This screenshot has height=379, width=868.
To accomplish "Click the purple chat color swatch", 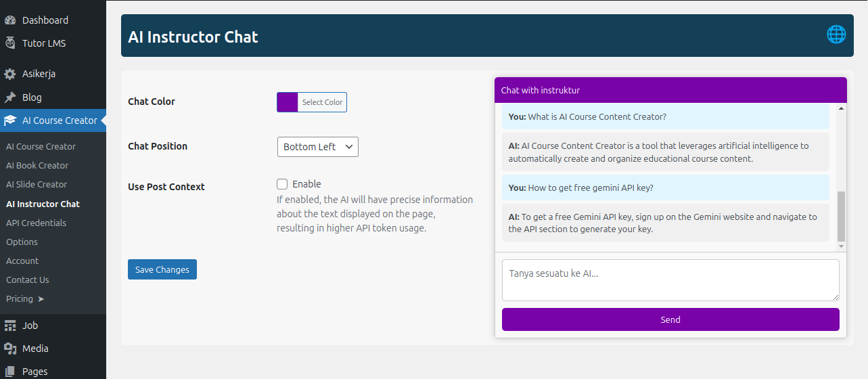I will point(288,102).
